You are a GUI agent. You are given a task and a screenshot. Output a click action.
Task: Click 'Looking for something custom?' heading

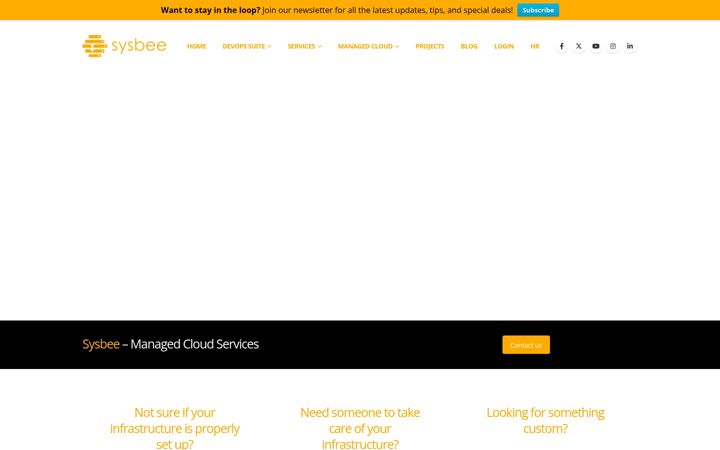click(546, 421)
